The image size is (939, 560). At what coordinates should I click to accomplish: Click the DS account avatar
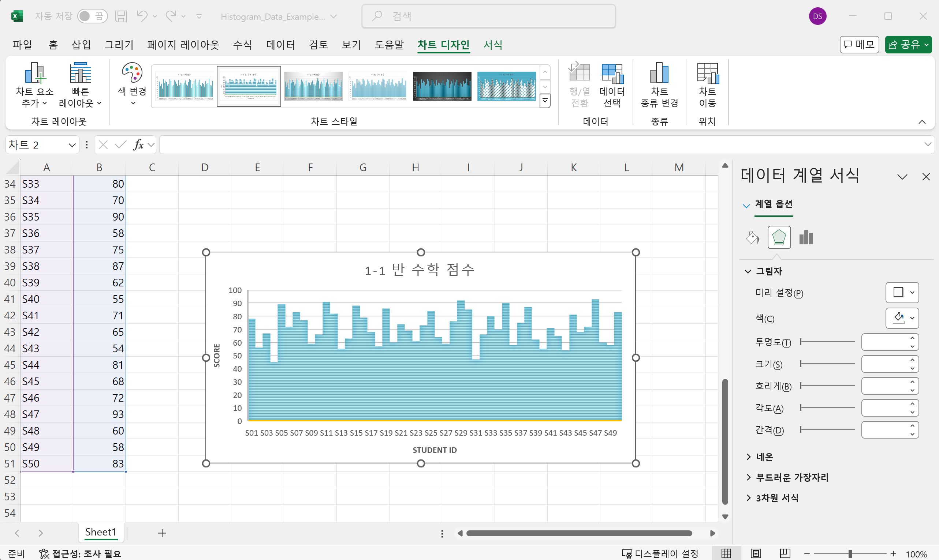pyautogui.click(x=818, y=16)
